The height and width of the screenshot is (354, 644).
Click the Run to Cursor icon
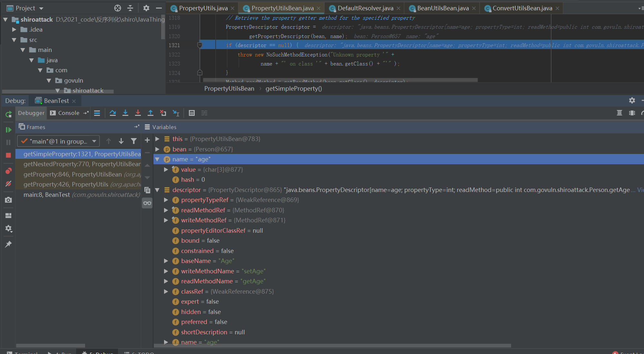pos(176,113)
